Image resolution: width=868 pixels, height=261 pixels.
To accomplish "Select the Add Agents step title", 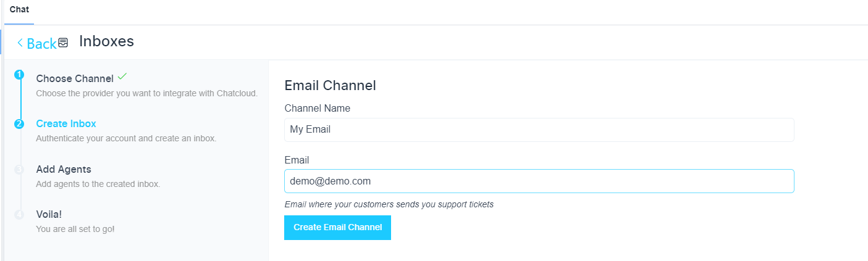I will 64,169.
